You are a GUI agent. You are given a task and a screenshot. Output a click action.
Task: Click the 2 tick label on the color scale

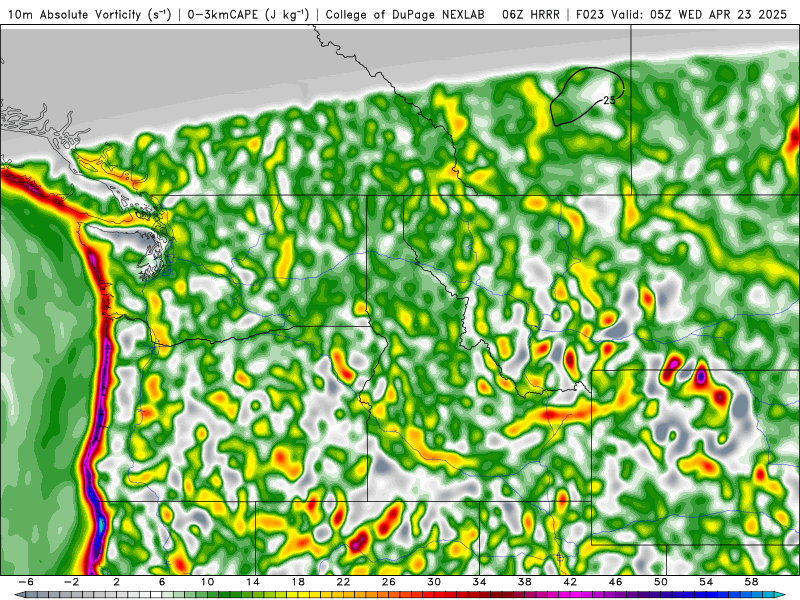coord(116,582)
